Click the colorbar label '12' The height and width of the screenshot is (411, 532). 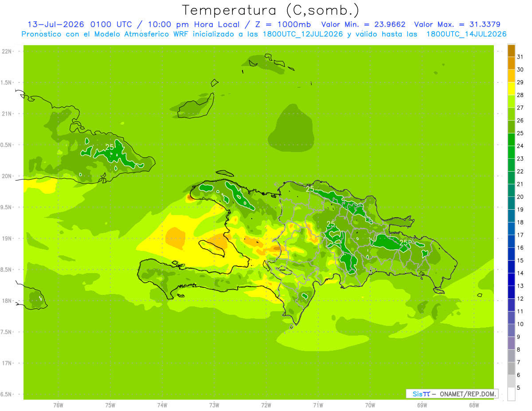pos(520,299)
